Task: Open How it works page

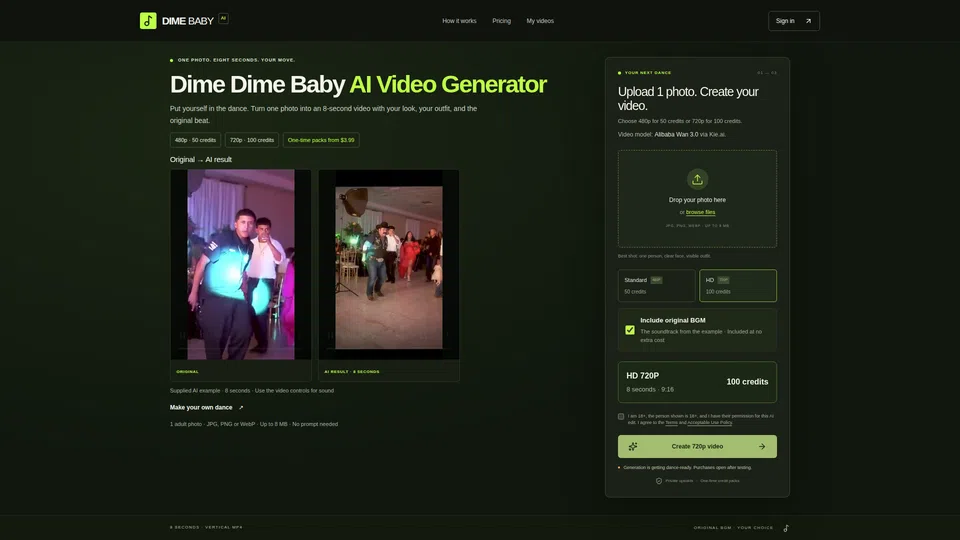Action: pyautogui.click(x=459, y=21)
